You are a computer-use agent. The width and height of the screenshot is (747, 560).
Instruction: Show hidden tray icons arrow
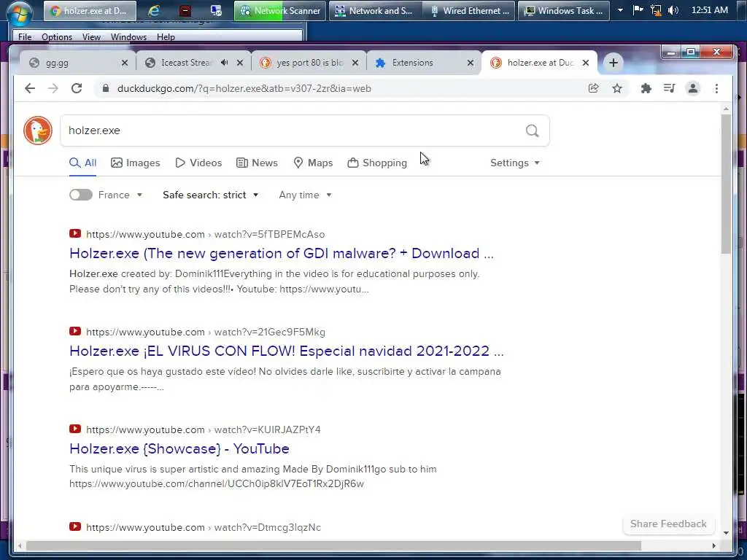620,10
